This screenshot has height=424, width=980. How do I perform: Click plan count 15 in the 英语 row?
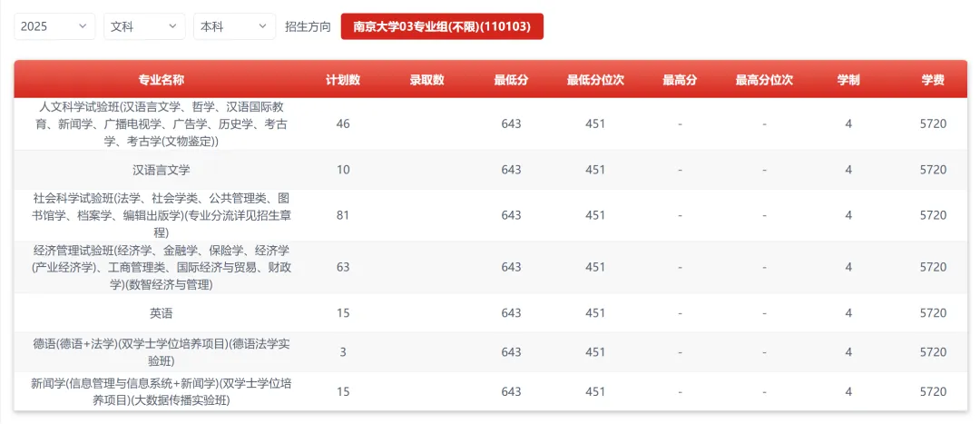(x=342, y=312)
